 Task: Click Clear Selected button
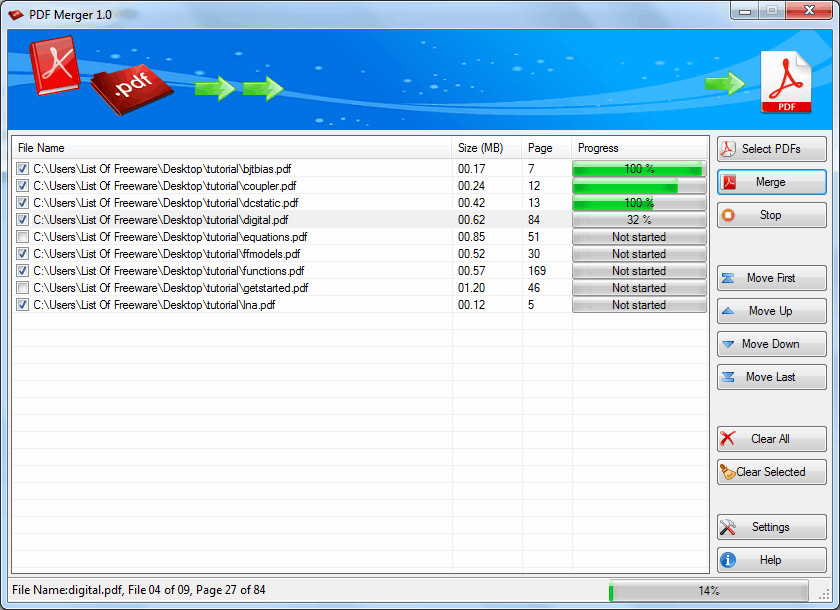(771, 472)
